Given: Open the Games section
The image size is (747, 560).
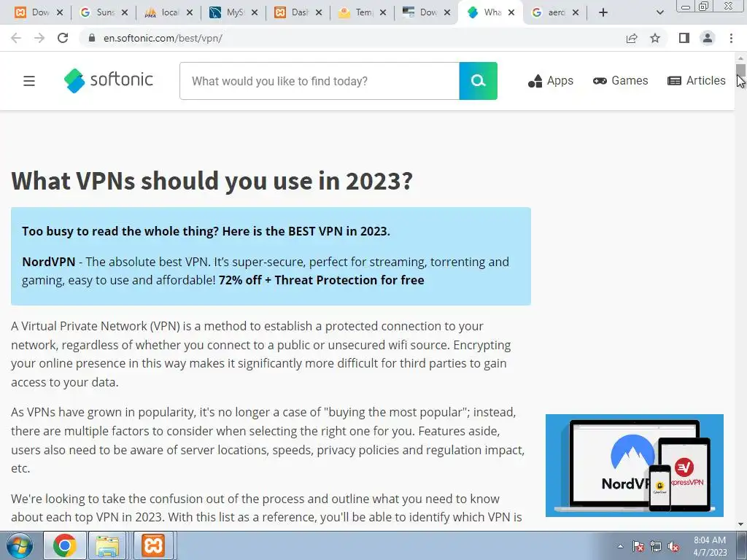Looking at the screenshot, I should pos(620,81).
